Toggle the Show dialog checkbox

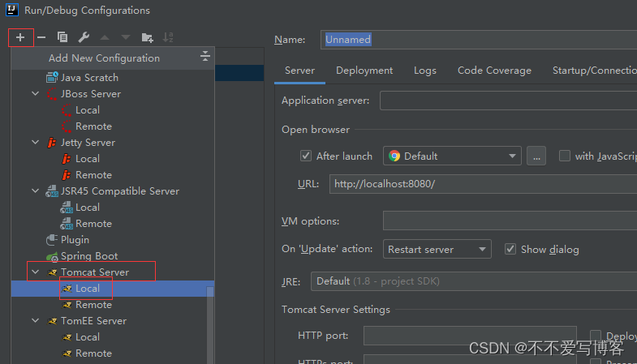[510, 249]
